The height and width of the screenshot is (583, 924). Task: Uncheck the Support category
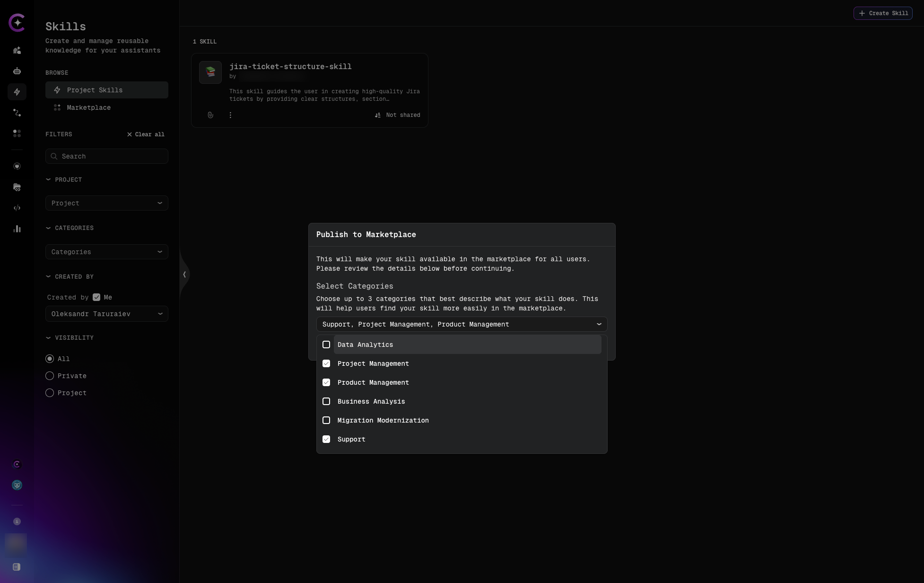coord(326,439)
